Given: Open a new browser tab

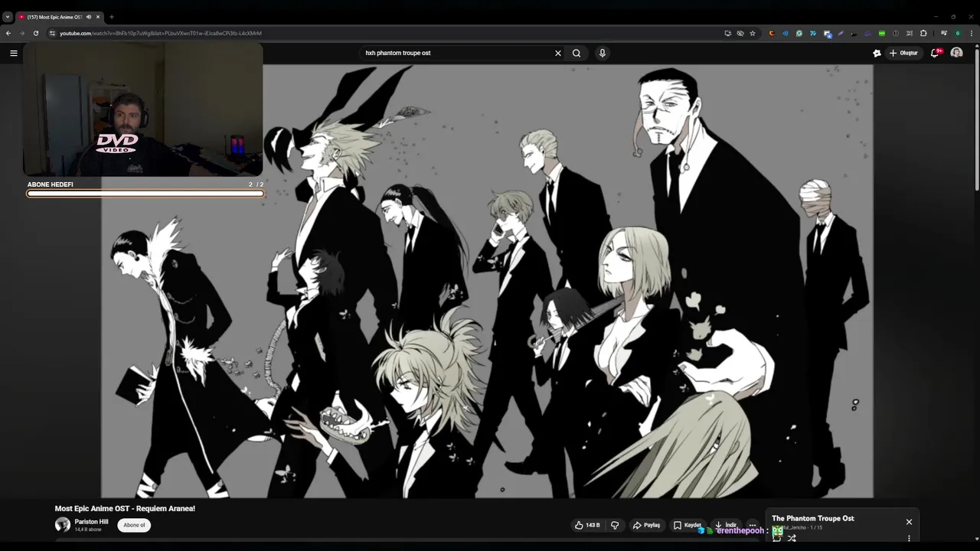Looking at the screenshot, I should (112, 17).
